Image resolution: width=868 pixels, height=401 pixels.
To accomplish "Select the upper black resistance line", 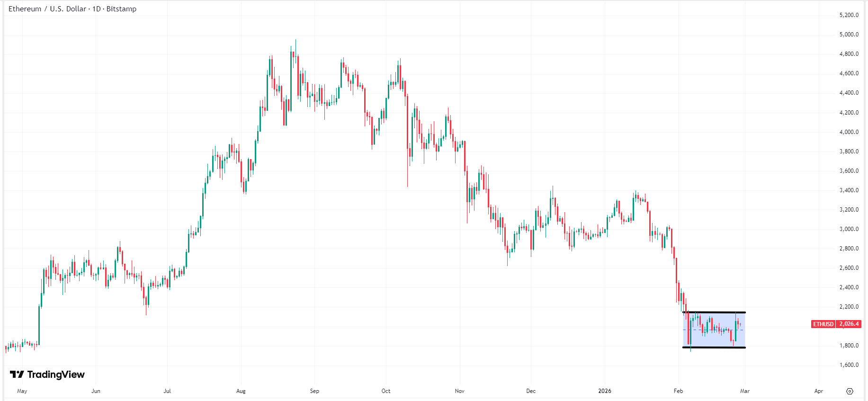I will [715, 312].
